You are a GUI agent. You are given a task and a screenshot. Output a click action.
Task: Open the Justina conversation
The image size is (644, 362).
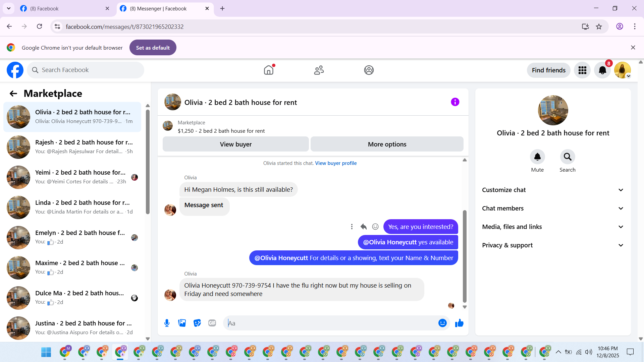72,328
